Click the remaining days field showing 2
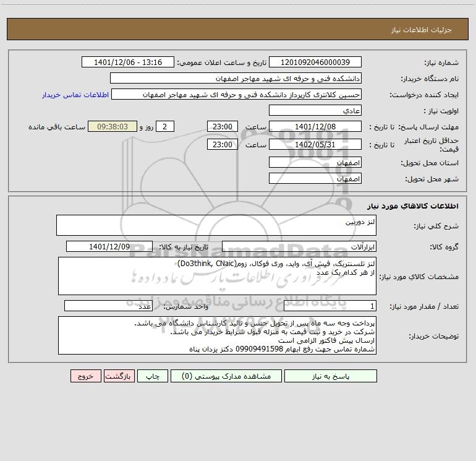Image resolution: width=476 pixels, height=461 pixels. pos(165,126)
